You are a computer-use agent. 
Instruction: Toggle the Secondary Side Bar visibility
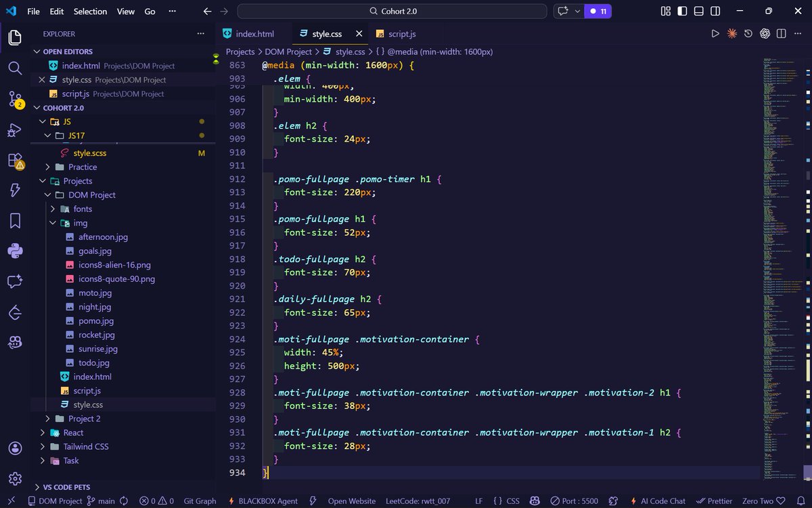[x=715, y=12]
